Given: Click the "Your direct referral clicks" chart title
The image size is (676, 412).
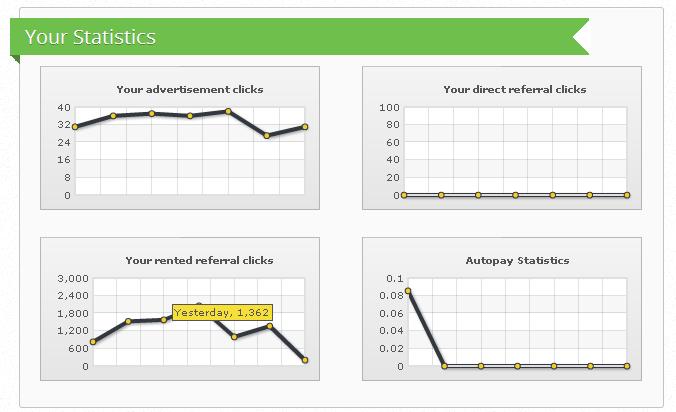Looking at the screenshot, I should (x=515, y=89).
